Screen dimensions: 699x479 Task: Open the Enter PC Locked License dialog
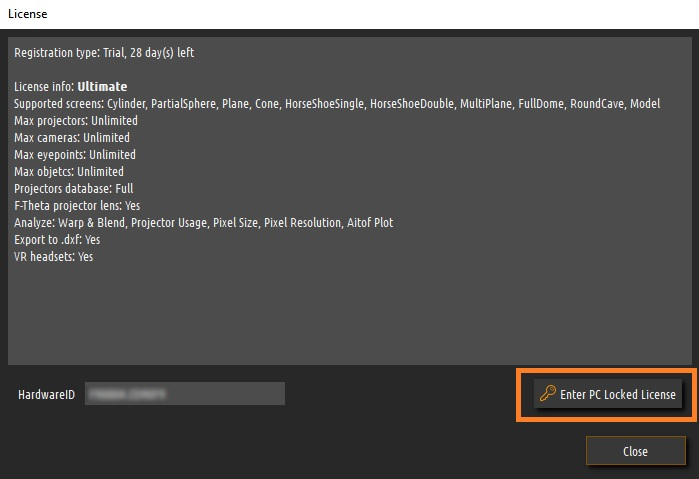coord(608,394)
